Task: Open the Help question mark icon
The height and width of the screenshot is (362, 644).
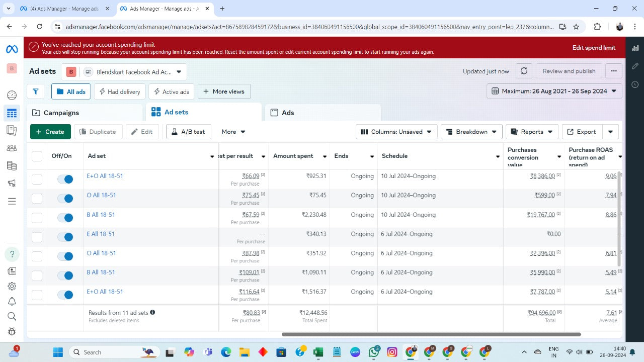Action: click(x=12, y=254)
